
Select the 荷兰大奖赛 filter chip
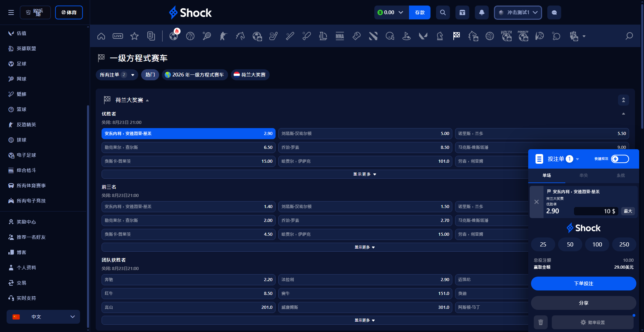[x=250, y=75]
